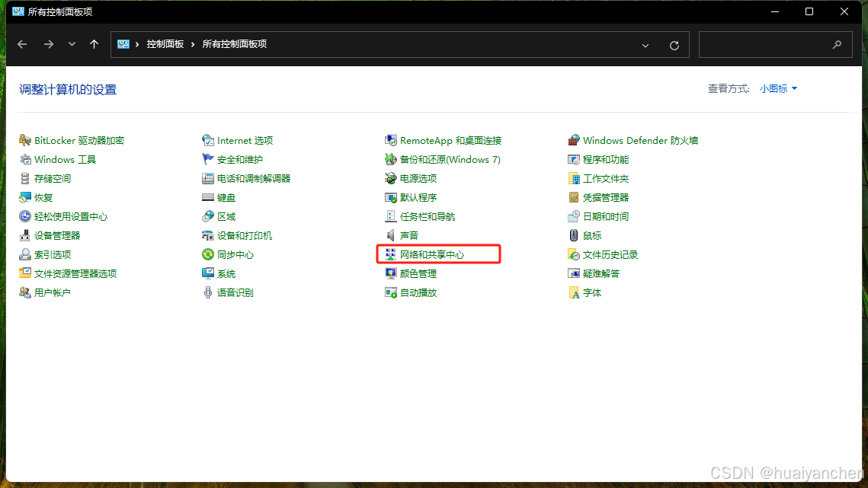Expand chevron after 控制面板 breadcrumb
The height and width of the screenshot is (488, 868).
pyautogui.click(x=193, y=44)
